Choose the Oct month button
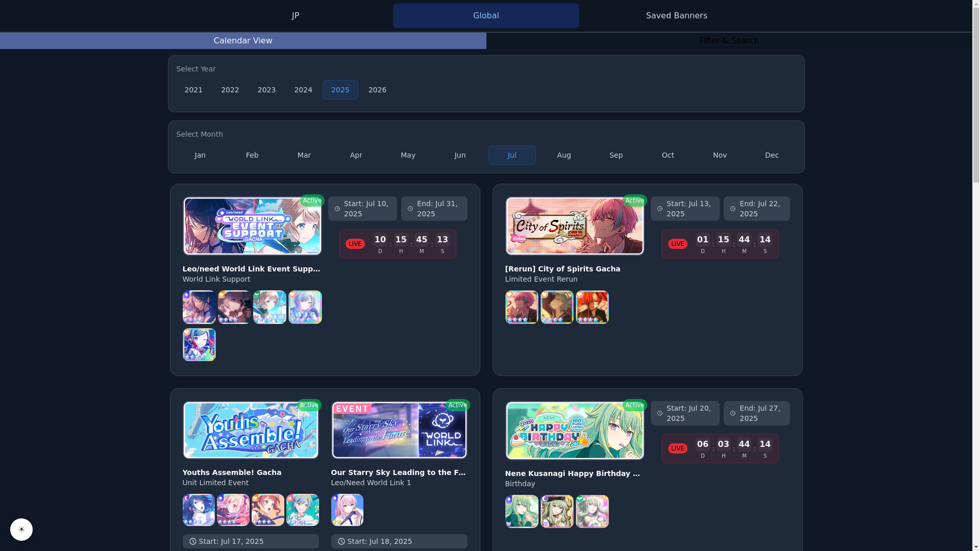The image size is (980, 551). (668, 155)
